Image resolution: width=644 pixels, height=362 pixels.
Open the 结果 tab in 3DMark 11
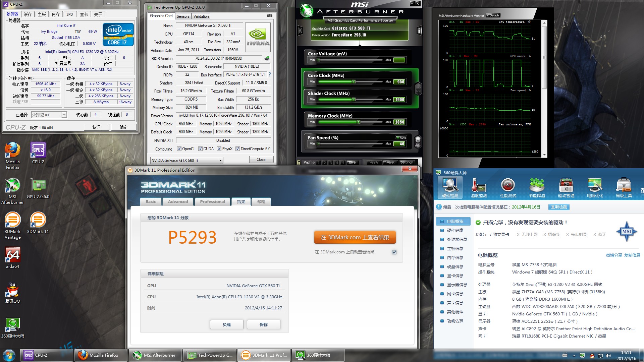pos(241,201)
